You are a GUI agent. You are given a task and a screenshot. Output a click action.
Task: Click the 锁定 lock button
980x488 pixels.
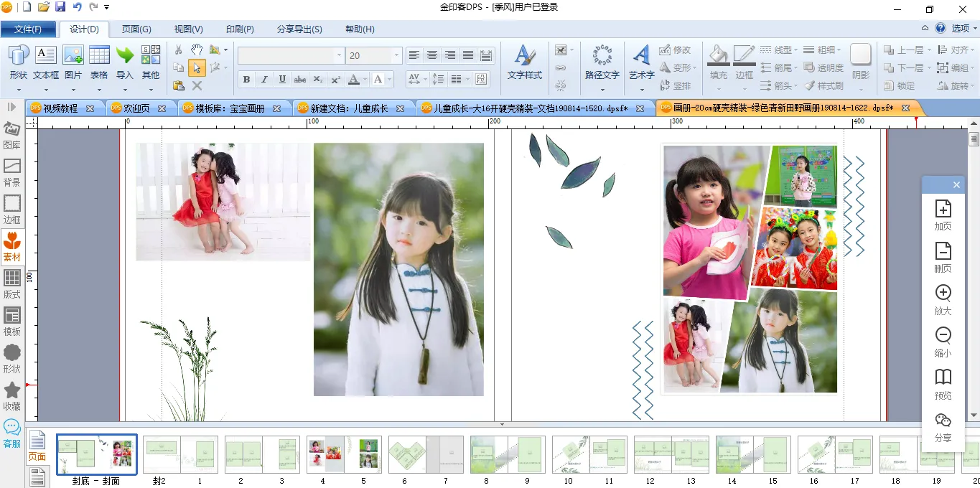pyautogui.click(x=899, y=85)
